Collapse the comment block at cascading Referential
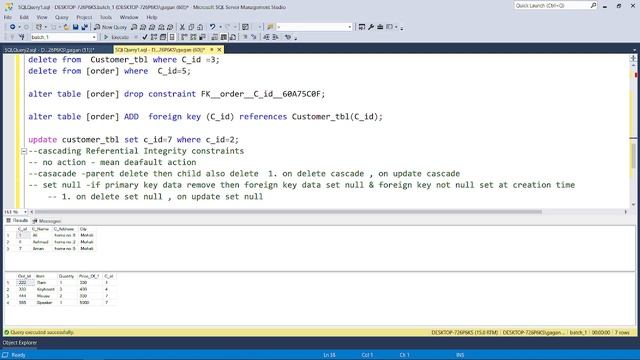640x360 pixels. (x=24, y=151)
